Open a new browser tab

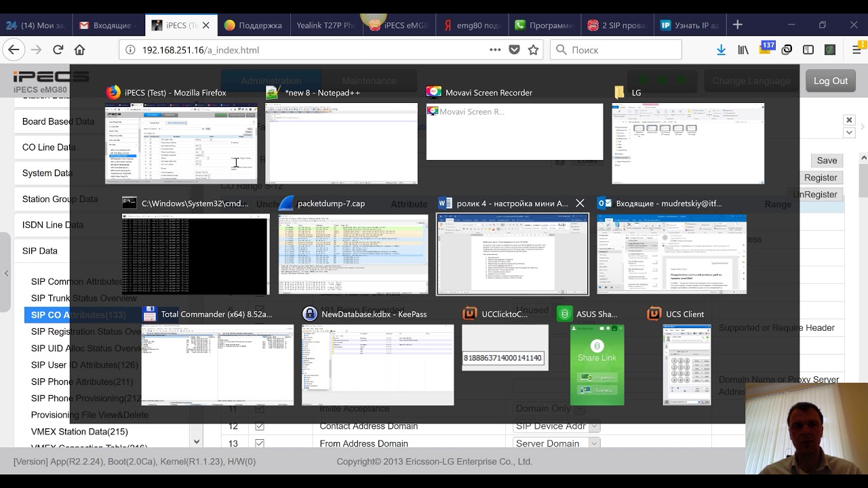pos(738,24)
